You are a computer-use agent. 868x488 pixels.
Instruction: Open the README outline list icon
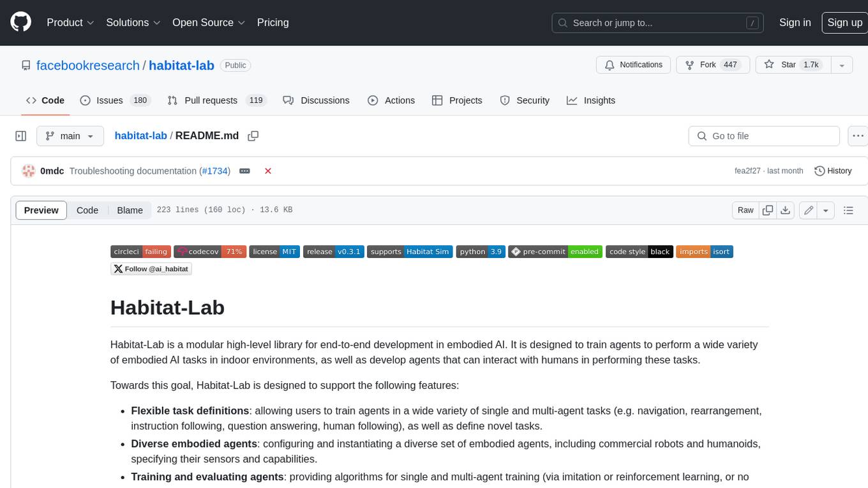point(848,210)
